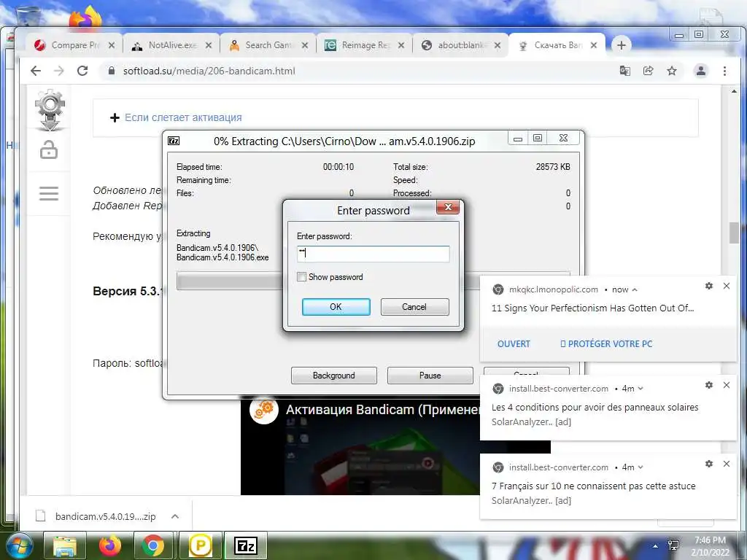This screenshot has width=747, height=560.
Task: Open File Explorer from taskbar
Action: pyautogui.click(x=65, y=546)
